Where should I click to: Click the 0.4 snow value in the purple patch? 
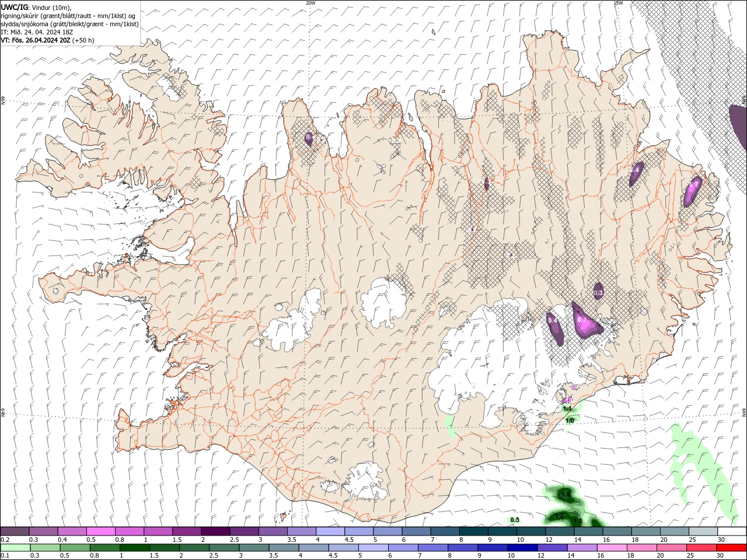pyautogui.click(x=553, y=321)
